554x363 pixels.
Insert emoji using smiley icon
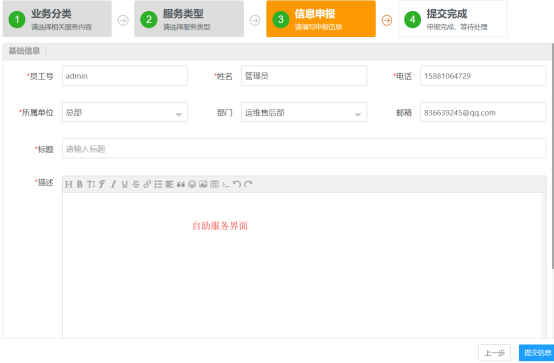192,184
